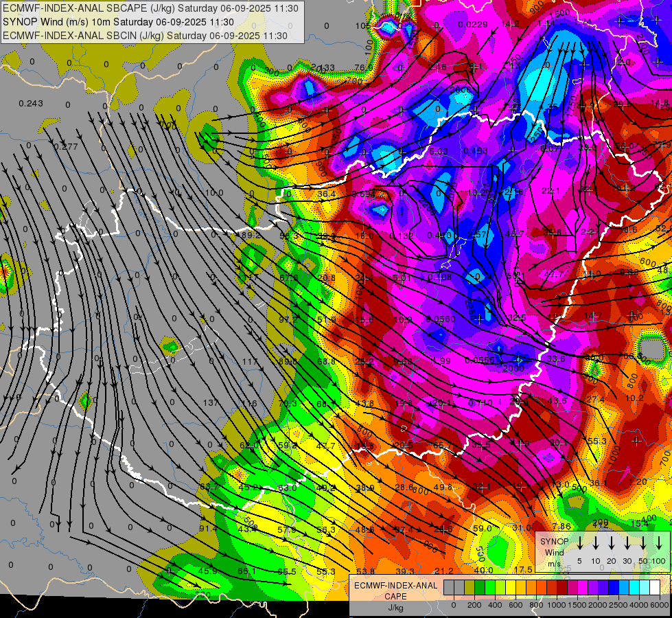Click the '5.03' value on the map
Image resolution: width=672 pixels, height=618 pixels.
(x=439, y=151)
